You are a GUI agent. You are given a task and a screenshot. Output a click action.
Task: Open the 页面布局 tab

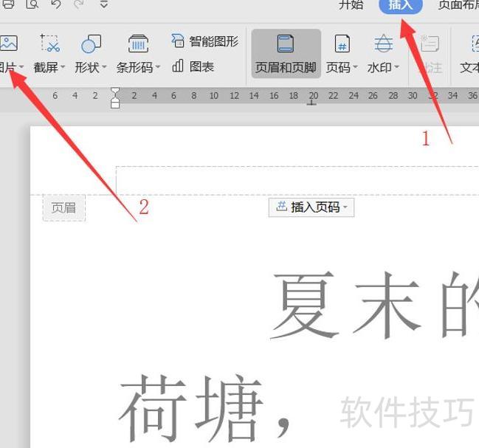458,5
